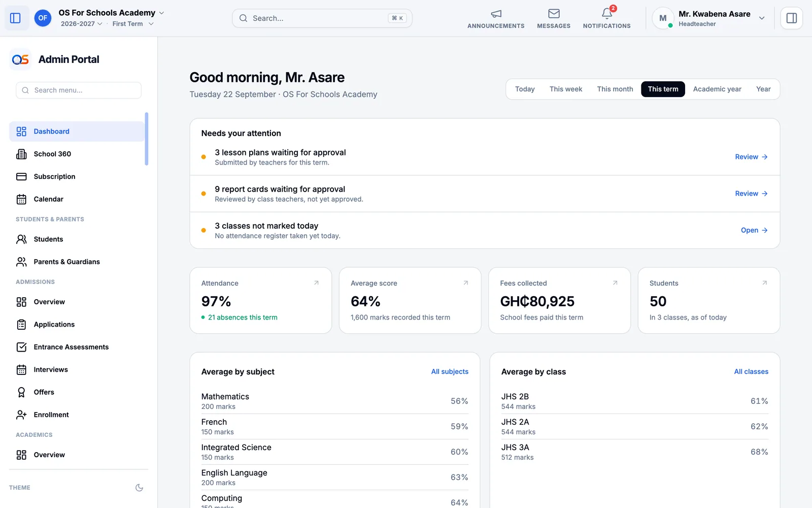Open Interviews in the sidebar
The width and height of the screenshot is (812, 508).
click(x=77, y=370)
